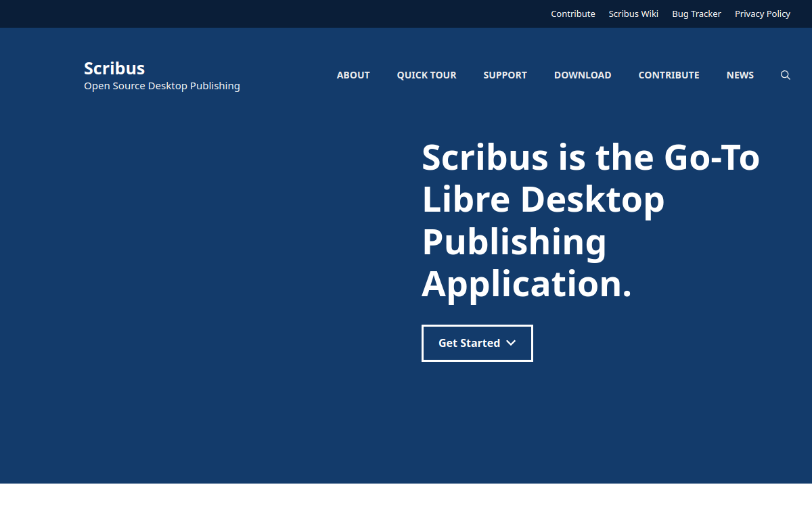
Task: Click the headline Scribus is the Go-To
Action: 590,157
